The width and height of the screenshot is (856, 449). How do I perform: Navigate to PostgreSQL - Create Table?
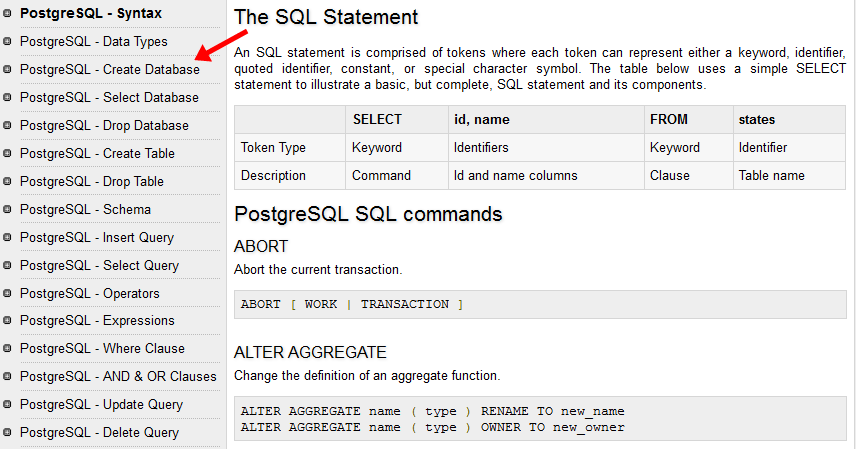[x=97, y=154]
